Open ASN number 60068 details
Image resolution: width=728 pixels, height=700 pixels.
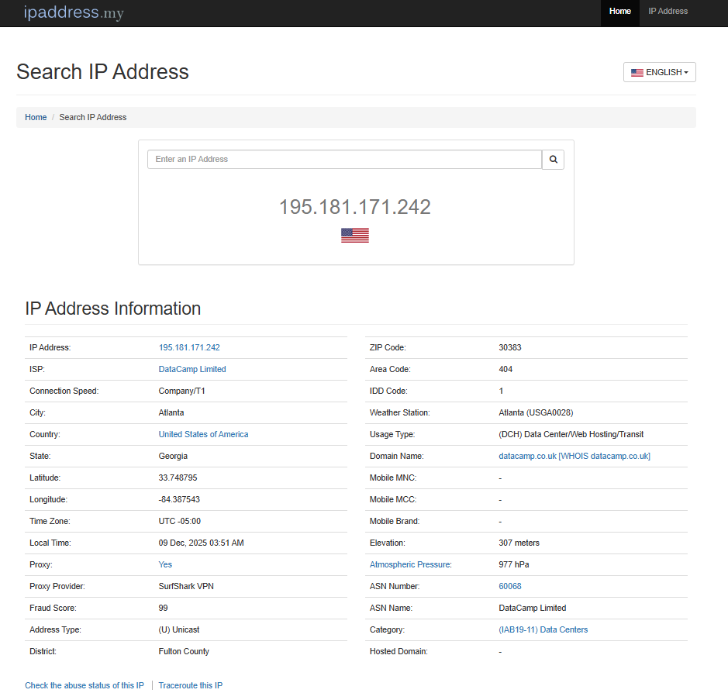click(509, 586)
